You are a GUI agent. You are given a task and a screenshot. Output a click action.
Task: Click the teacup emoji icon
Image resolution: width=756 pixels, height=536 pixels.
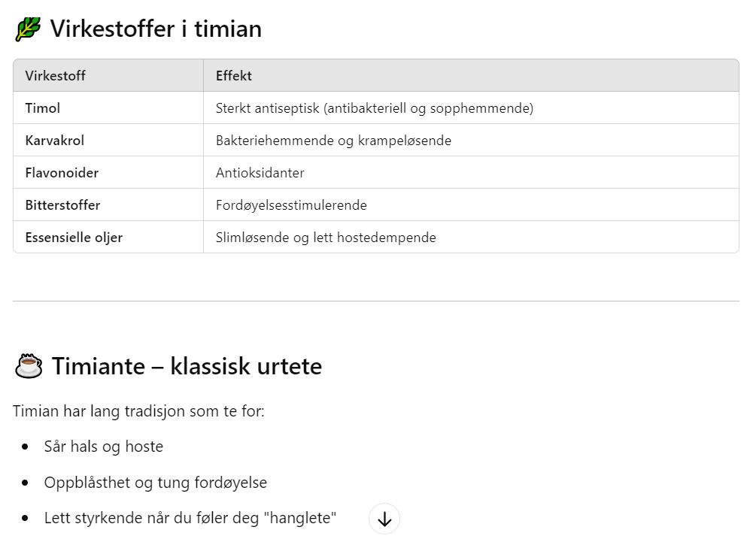pyautogui.click(x=29, y=366)
